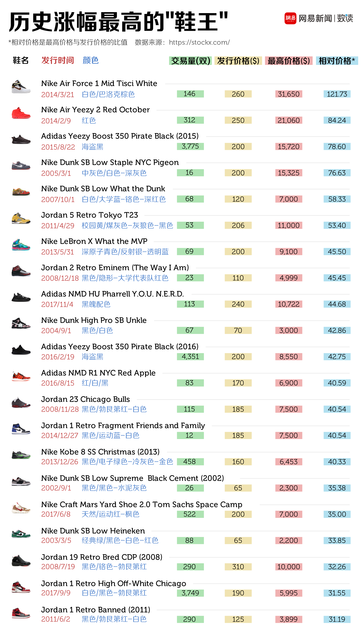Click the blue 121.73 relative price cell
The image size is (364, 634).
point(337,94)
